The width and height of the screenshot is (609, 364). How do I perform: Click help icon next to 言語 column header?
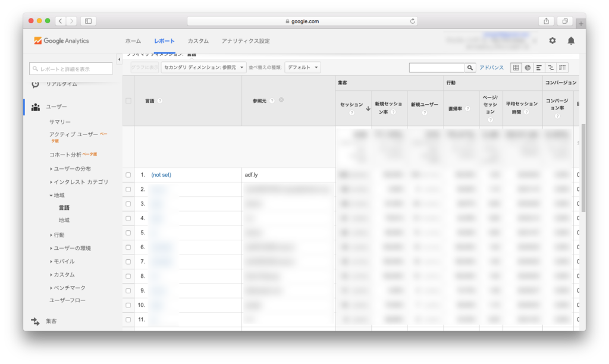159,101
